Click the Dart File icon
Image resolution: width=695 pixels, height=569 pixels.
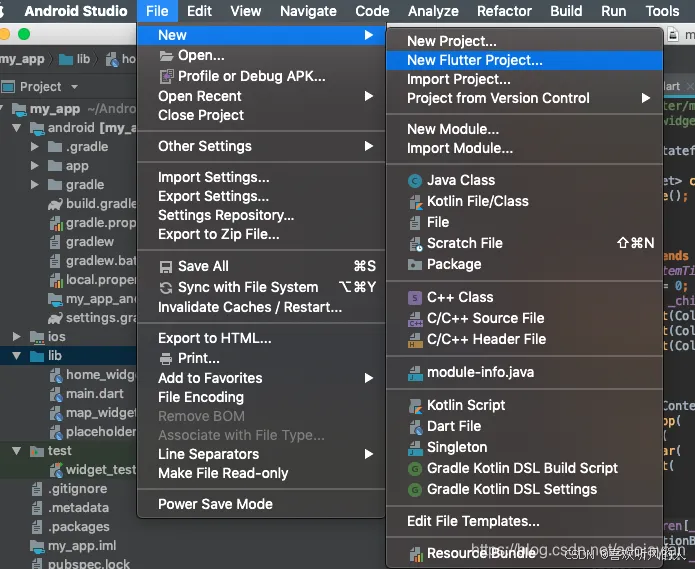tap(415, 427)
